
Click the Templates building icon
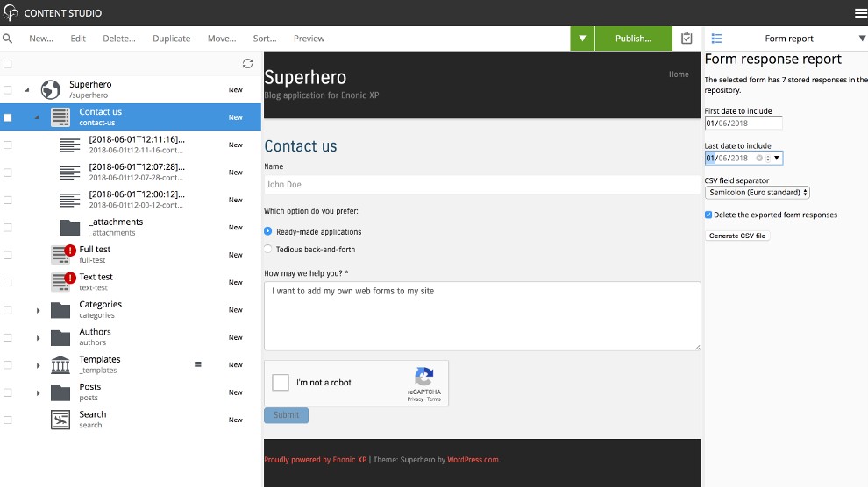pyautogui.click(x=60, y=365)
